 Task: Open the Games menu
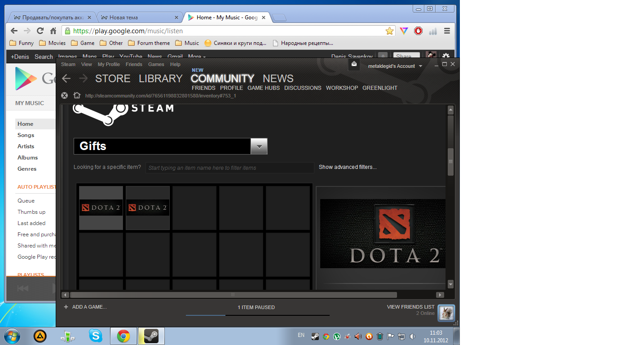[x=156, y=64]
